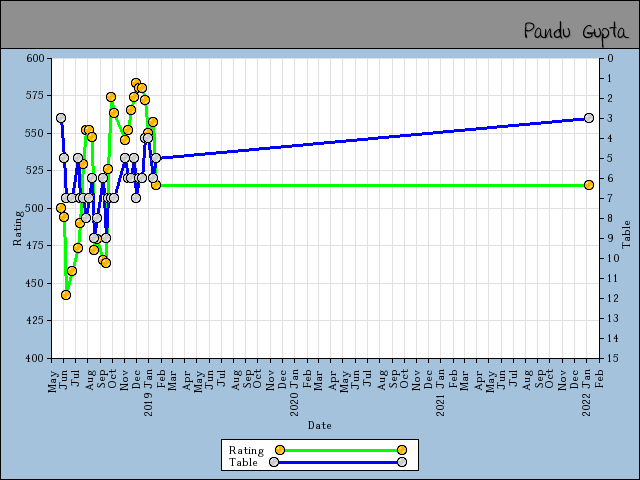
Task: Click the '400' rating axis label
Action: [35, 358]
